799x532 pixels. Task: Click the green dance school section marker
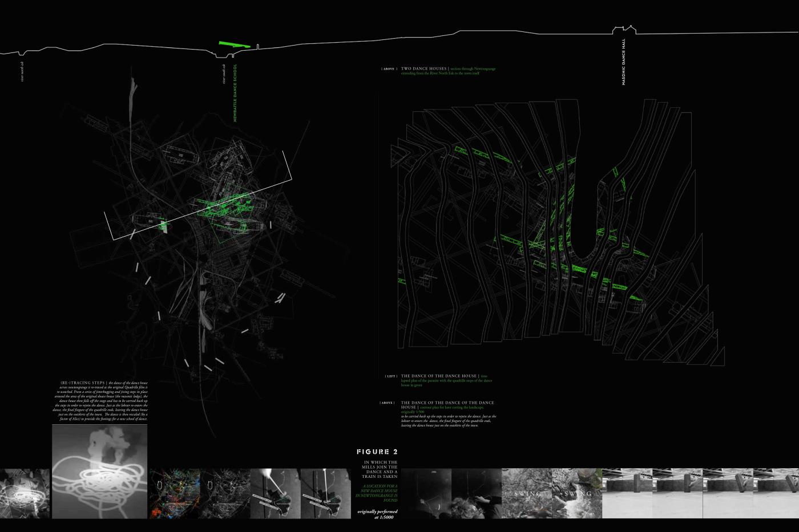[x=234, y=45]
